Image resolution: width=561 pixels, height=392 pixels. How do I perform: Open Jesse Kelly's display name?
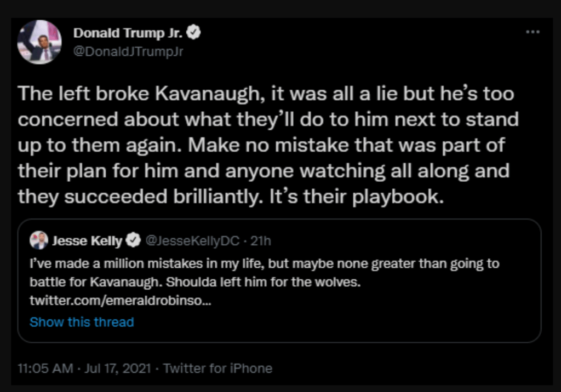(x=87, y=240)
